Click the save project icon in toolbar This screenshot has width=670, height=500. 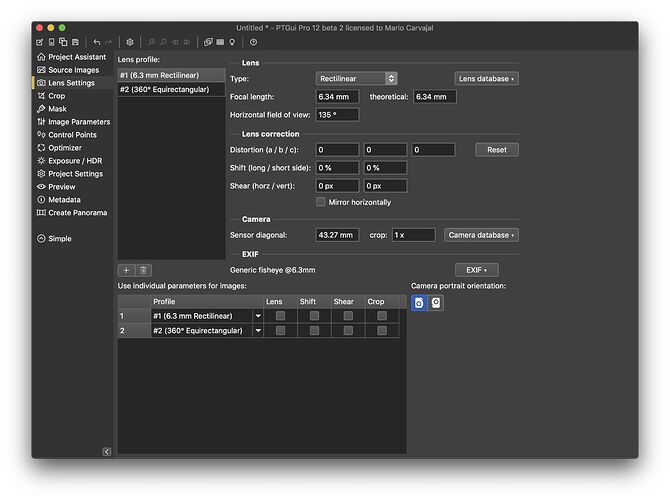(x=75, y=42)
